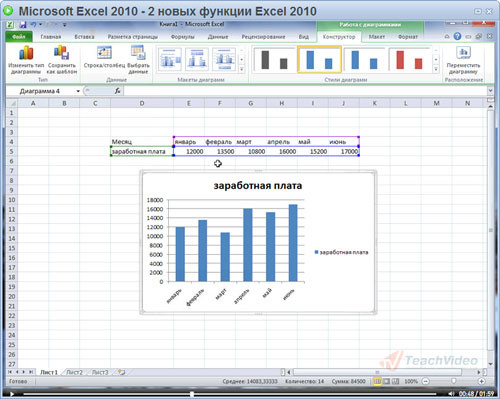The height and width of the screenshot is (399, 500).
Task: Click the video play button
Action: (x=12, y=394)
